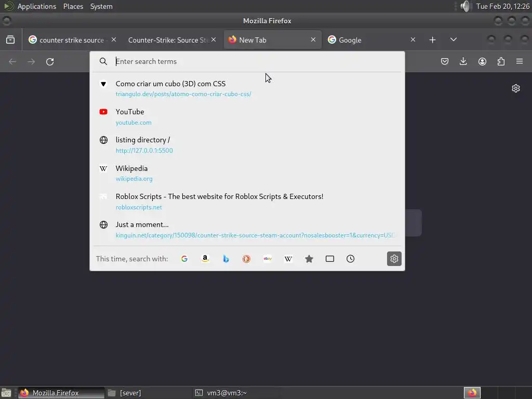This screenshot has height=399, width=532.
Task: Search this time with Amazon
Action: tap(205, 259)
